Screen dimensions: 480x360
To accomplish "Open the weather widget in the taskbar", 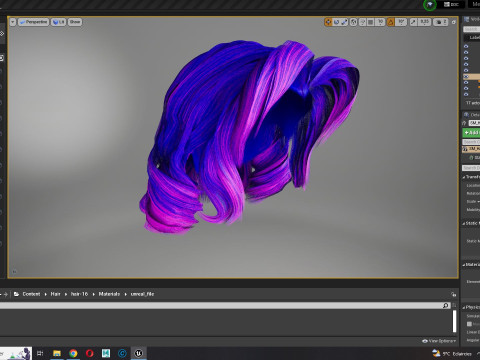I will pos(453,353).
